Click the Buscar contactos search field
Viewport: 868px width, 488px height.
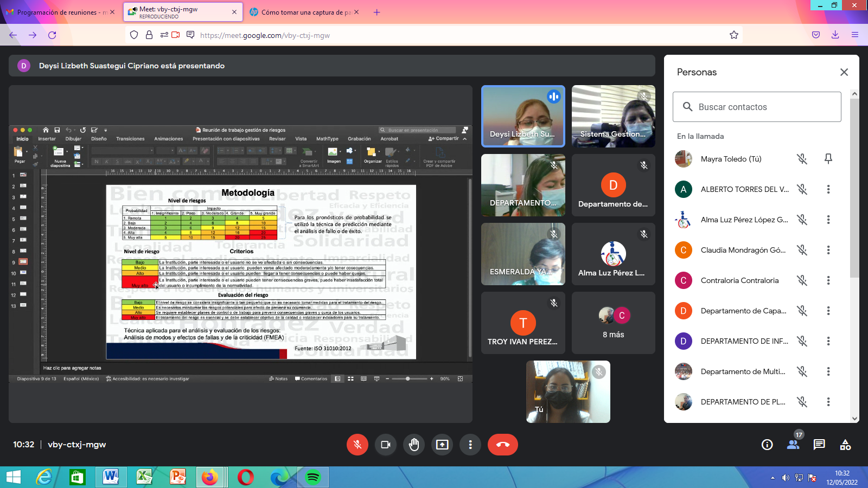[x=757, y=107]
